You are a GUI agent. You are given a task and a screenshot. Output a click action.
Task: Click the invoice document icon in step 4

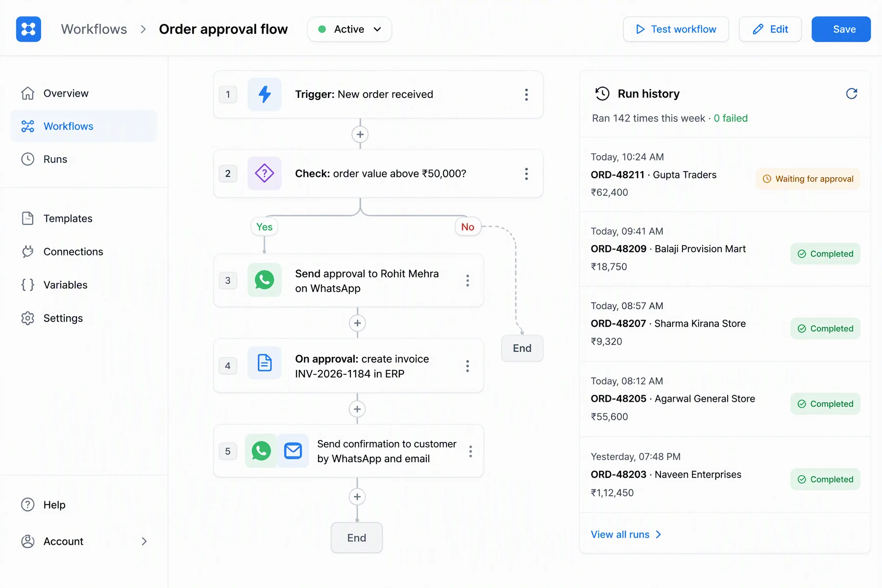tap(265, 363)
